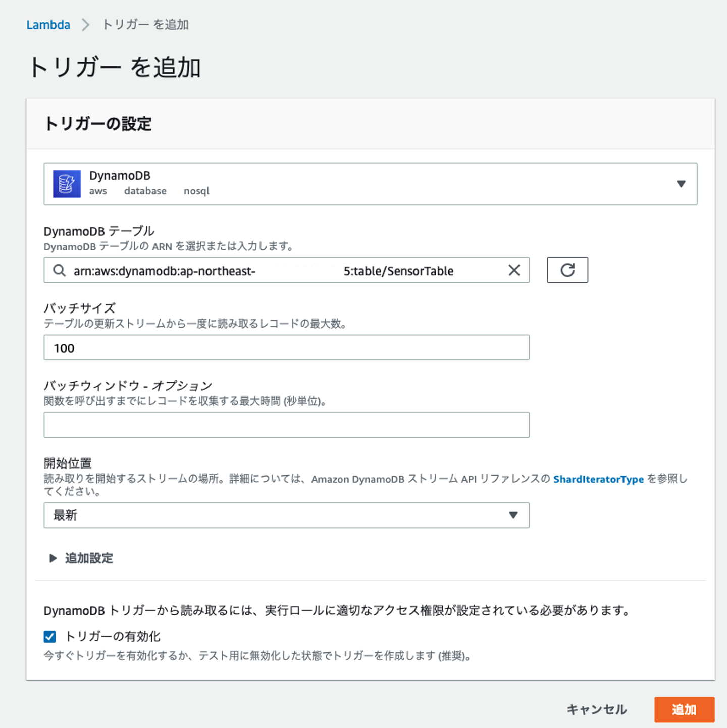Image resolution: width=727 pixels, height=728 pixels.
Task: Click the search icon in table ARN field
Action: tap(60, 271)
